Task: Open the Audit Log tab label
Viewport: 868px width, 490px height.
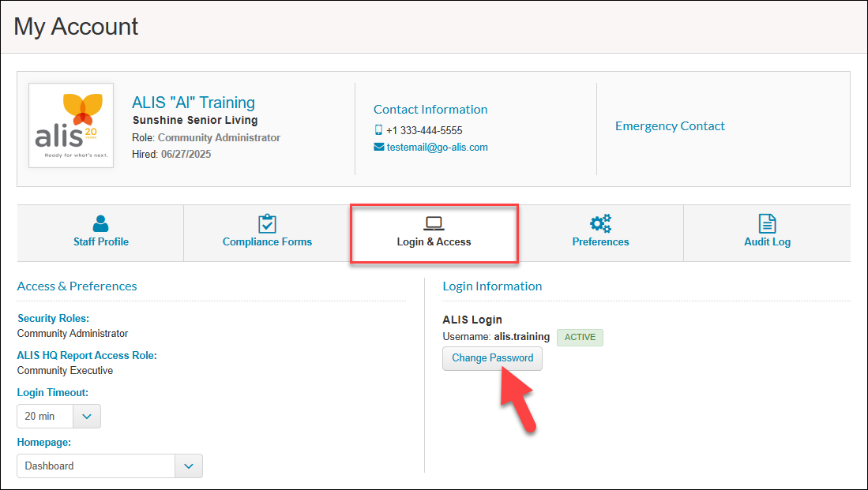Action: click(x=767, y=241)
